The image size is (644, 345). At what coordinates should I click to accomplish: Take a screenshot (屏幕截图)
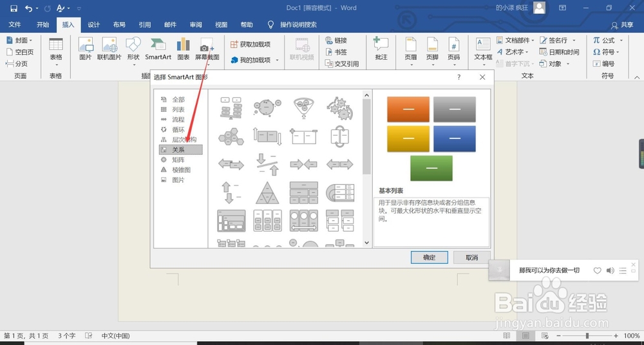pos(207,51)
